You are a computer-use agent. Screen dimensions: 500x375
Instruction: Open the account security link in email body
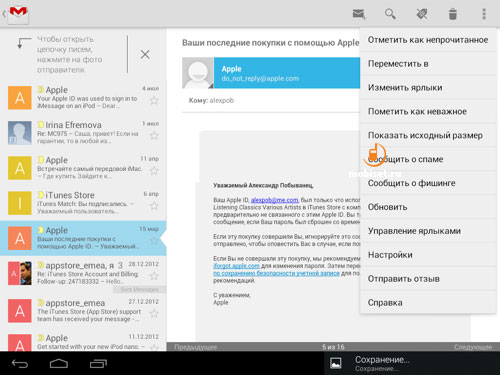pyautogui.click(x=276, y=273)
